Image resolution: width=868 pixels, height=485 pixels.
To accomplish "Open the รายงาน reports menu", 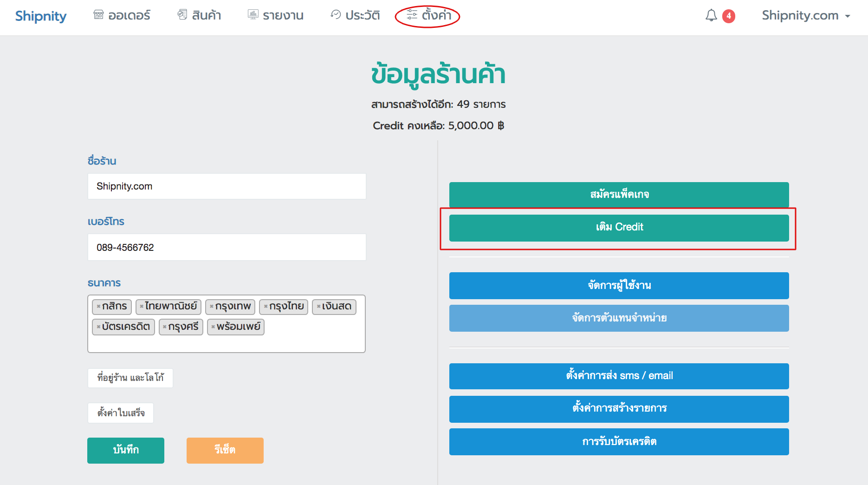I will coord(275,15).
